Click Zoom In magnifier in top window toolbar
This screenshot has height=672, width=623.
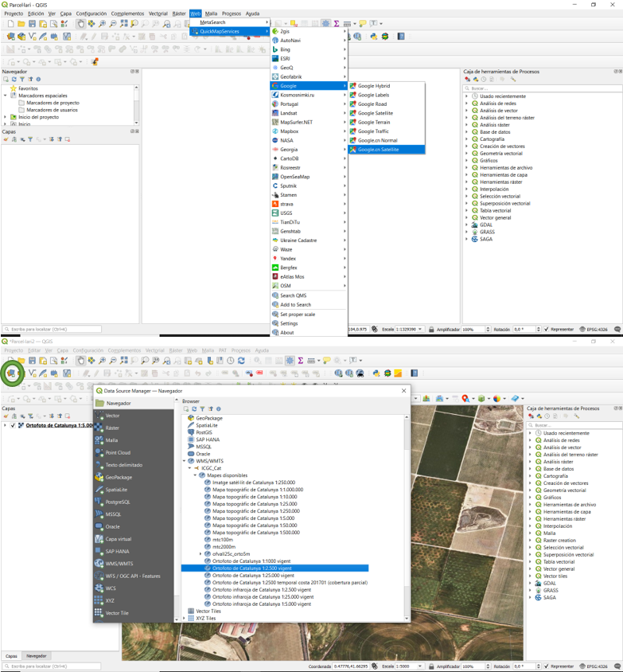(x=103, y=24)
